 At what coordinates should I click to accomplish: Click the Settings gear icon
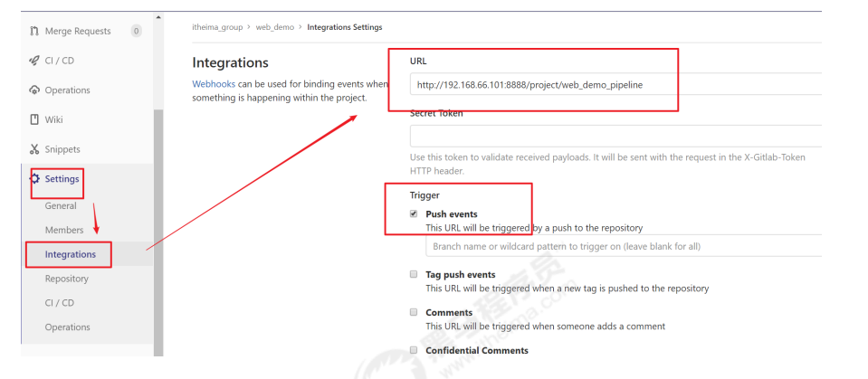coord(35,179)
